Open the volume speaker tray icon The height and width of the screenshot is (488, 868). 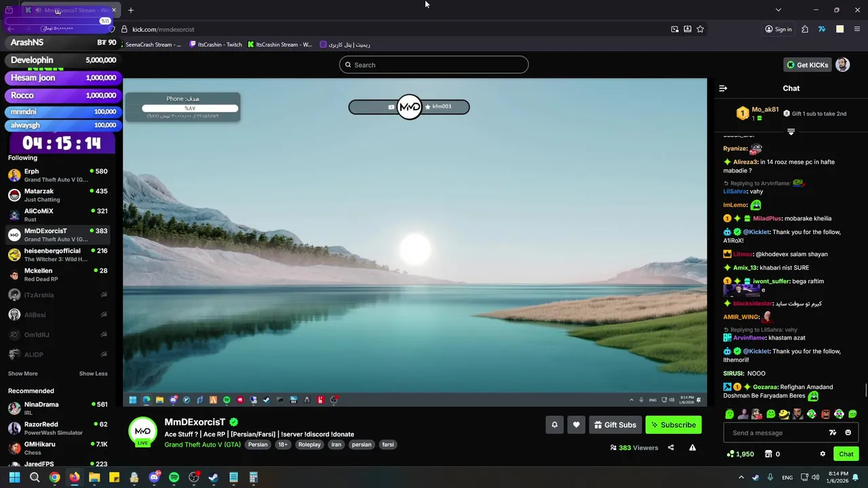point(815,477)
